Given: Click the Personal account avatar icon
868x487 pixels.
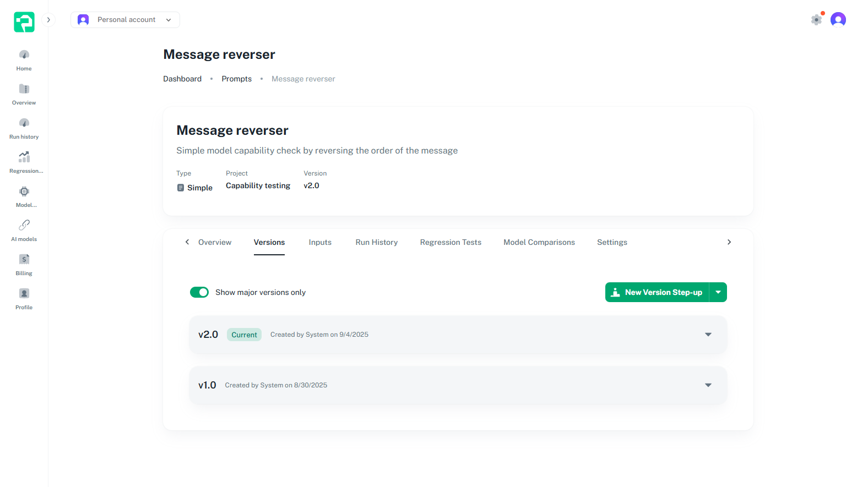Looking at the screenshot, I should pos(83,20).
